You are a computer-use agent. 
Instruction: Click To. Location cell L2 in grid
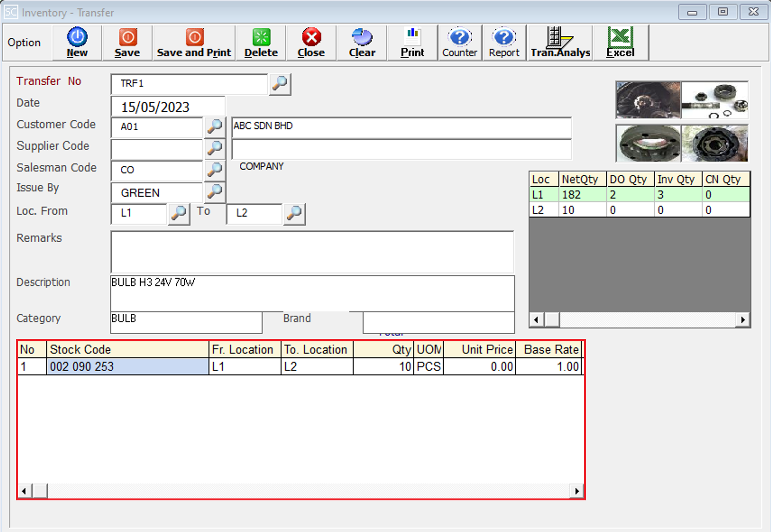coord(317,366)
